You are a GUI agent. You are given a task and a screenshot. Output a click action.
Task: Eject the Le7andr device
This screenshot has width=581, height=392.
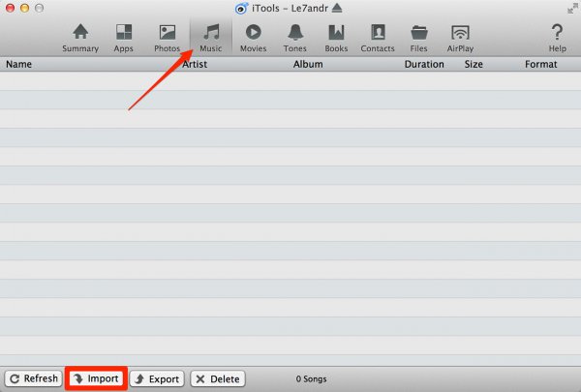pos(337,8)
